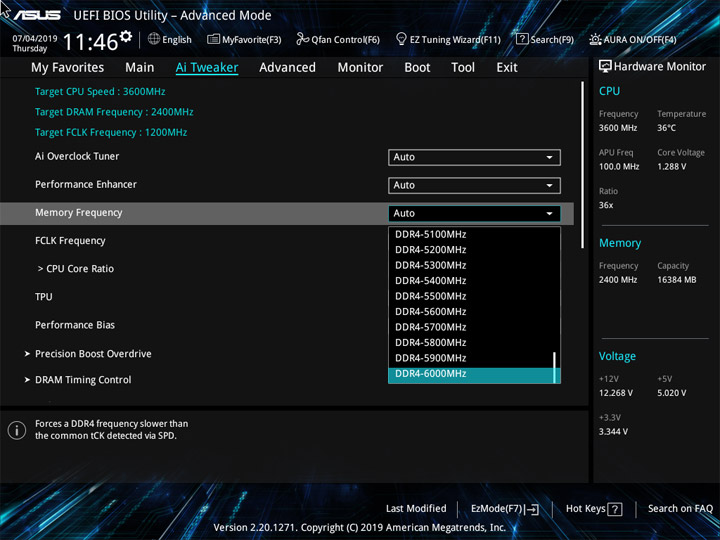Toggle AURA ON/OFF(F4)
720x540 pixels.
pos(640,40)
